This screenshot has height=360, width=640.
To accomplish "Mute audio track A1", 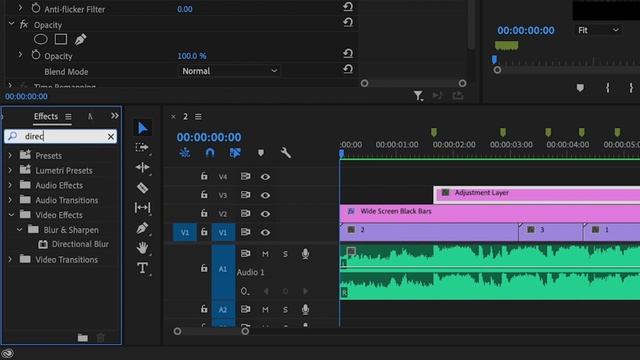I will pyautogui.click(x=265, y=254).
